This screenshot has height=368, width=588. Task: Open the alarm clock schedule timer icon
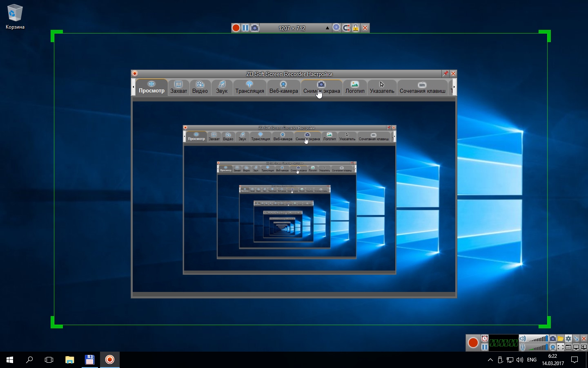click(x=484, y=339)
